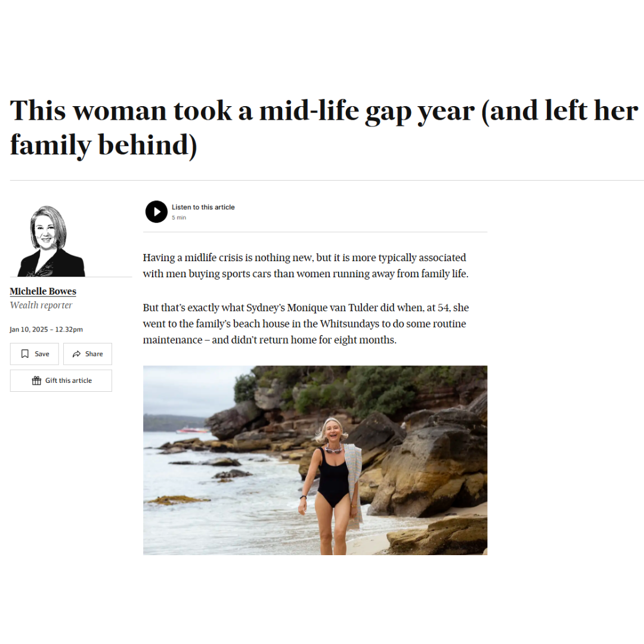Screen dimensions: 644x644
Task: Open the beach photo of the woman
Action: (x=315, y=460)
